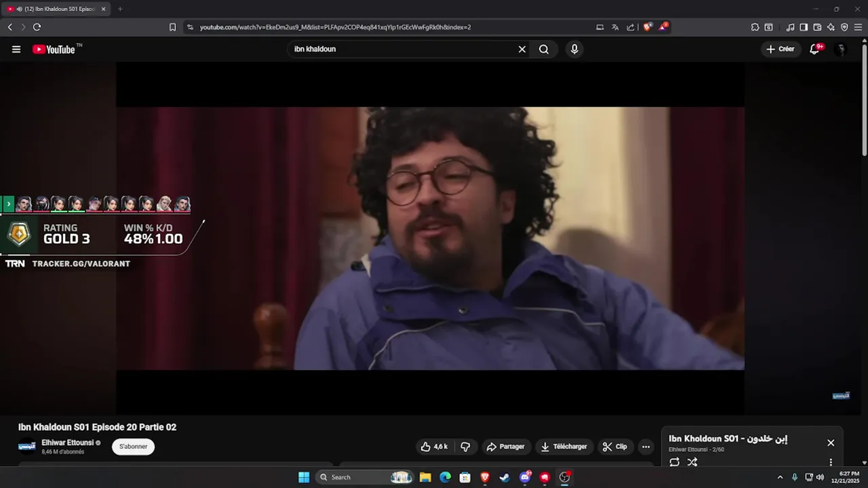Dislike the video with thumbs down
Screen dimensions: 868x488
(x=465, y=447)
